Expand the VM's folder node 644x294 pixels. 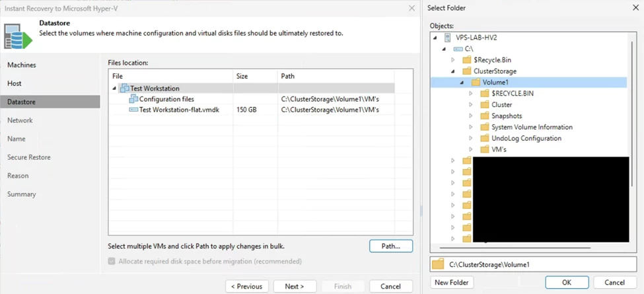[x=471, y=149]
